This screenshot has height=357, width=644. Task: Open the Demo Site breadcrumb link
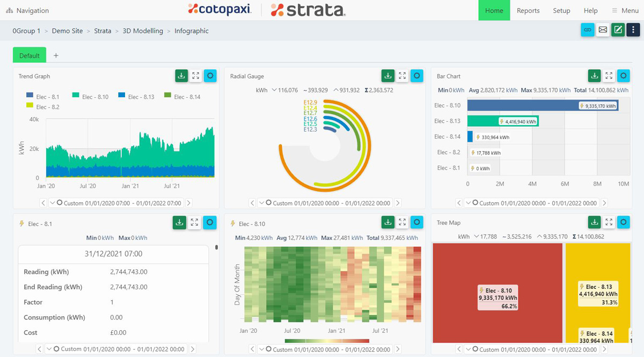[68, 31]
